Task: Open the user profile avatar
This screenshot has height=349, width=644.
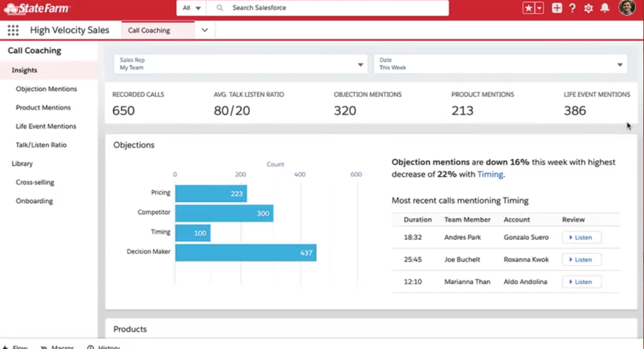Action: [627, 7]
